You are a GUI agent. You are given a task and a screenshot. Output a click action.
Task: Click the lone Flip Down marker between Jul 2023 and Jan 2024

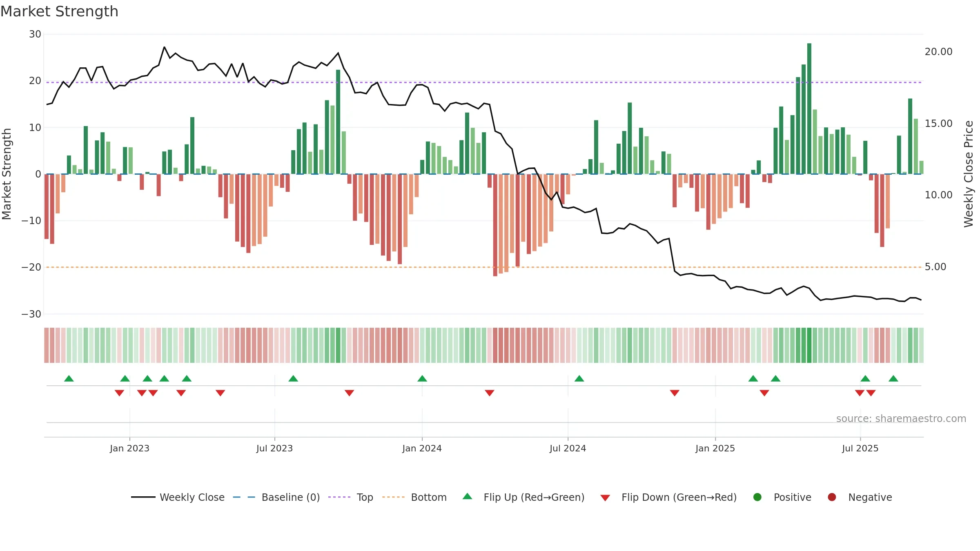click(349, 393)
